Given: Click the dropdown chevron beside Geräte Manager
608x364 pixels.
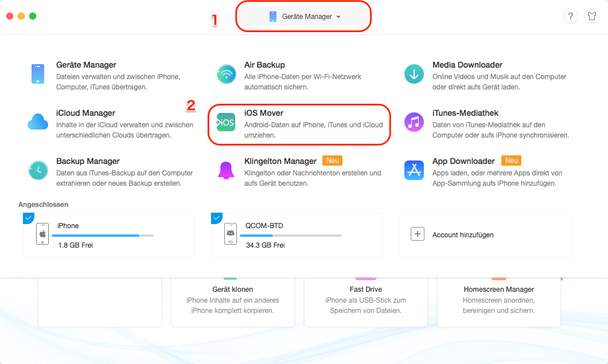Looking at the screenshot, I should pos(338,17).
